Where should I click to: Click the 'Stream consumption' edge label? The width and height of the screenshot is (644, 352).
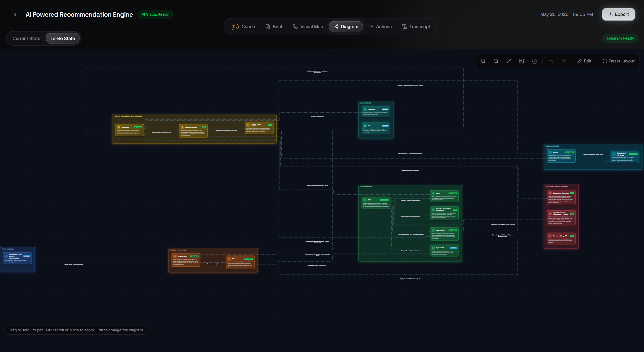point(213,264)
